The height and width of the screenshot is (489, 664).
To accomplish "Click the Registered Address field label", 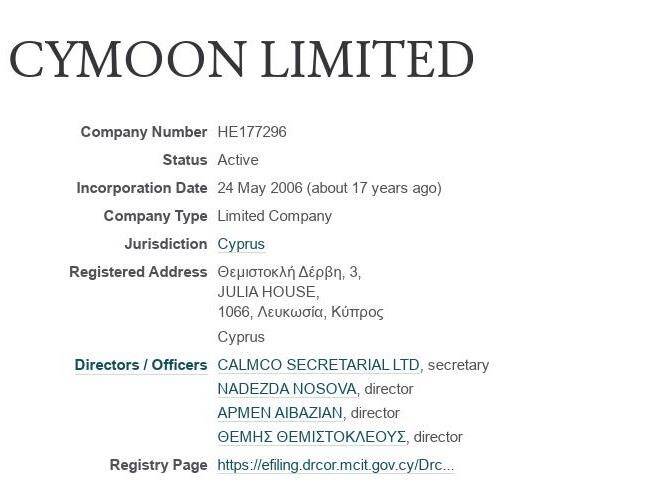I will point(138,272).
